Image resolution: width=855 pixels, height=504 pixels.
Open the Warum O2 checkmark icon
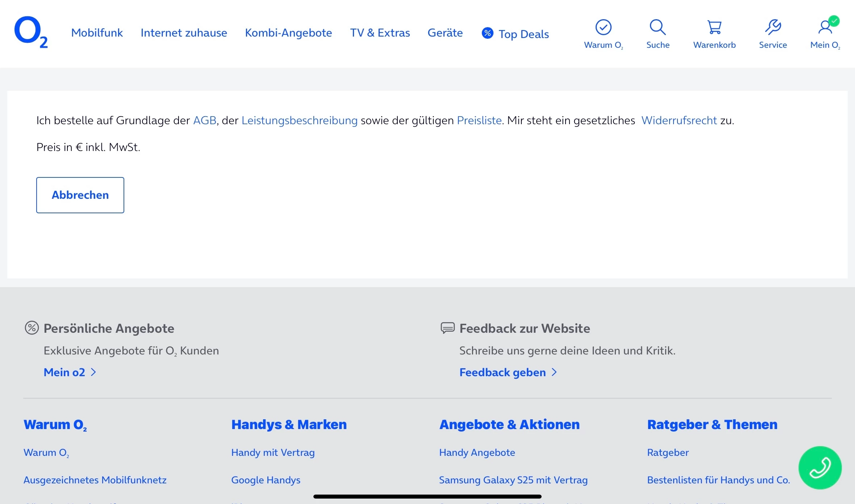(x=603, y=28)
